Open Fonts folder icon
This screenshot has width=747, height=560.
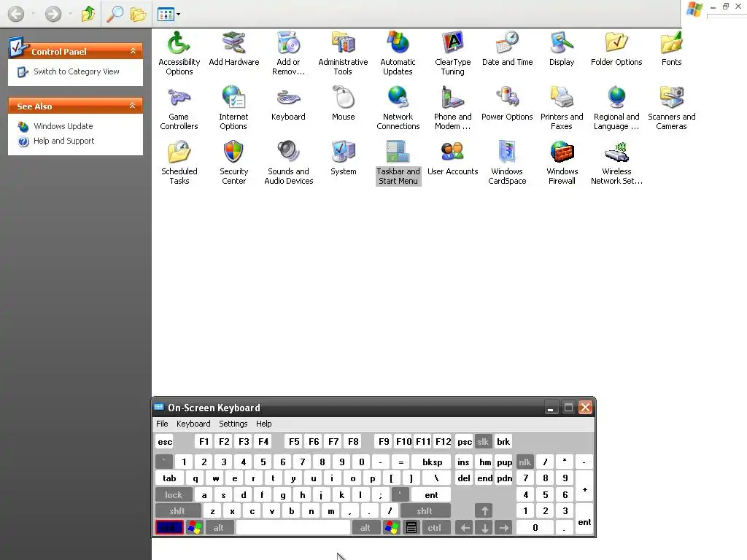(671, 49)
